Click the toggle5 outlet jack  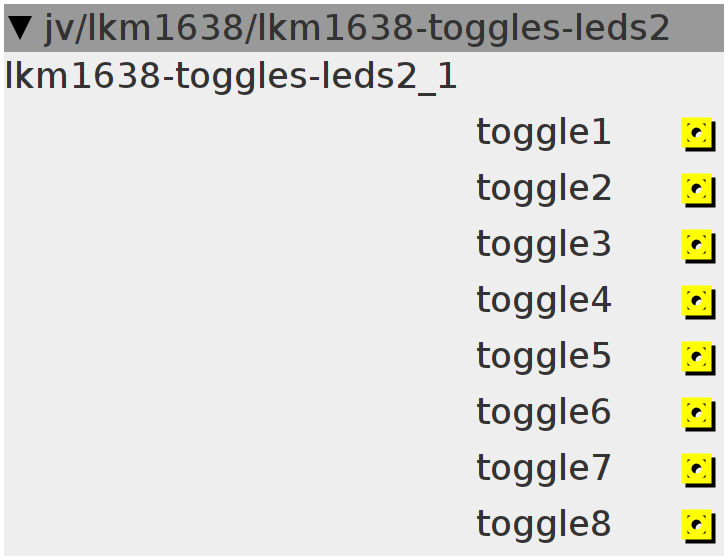(698, 358)
